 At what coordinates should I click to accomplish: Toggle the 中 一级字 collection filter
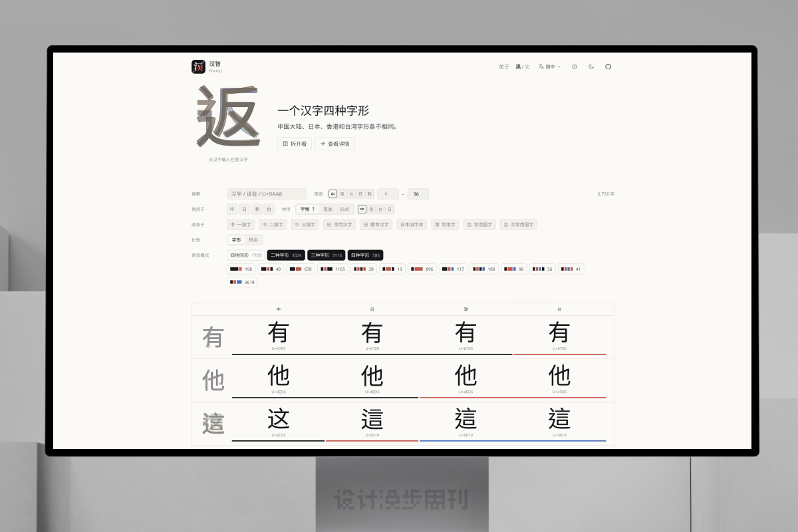click(x=241, y=225)
